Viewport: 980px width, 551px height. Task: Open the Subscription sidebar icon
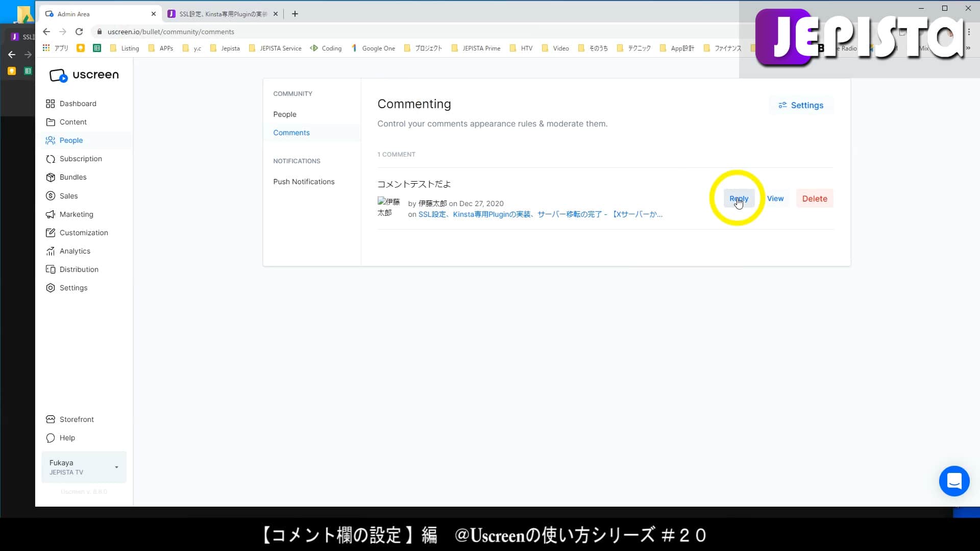click(51, 159)
